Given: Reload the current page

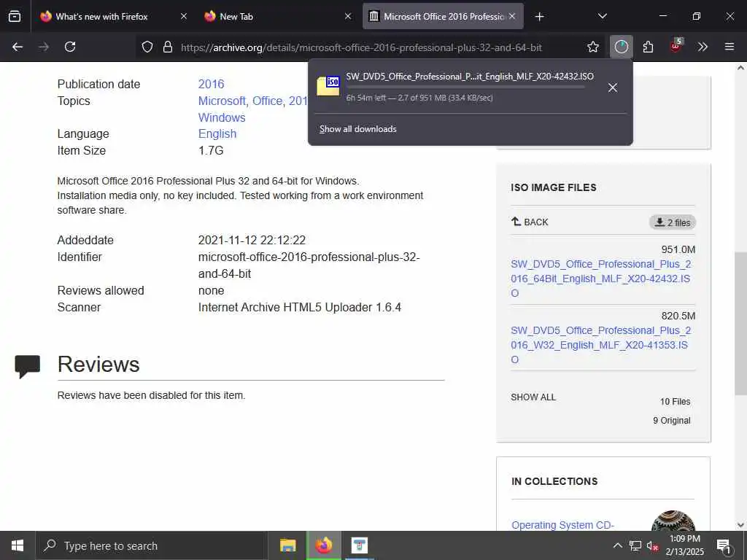Looking at the screenshot, I should [x=70, y=47].
